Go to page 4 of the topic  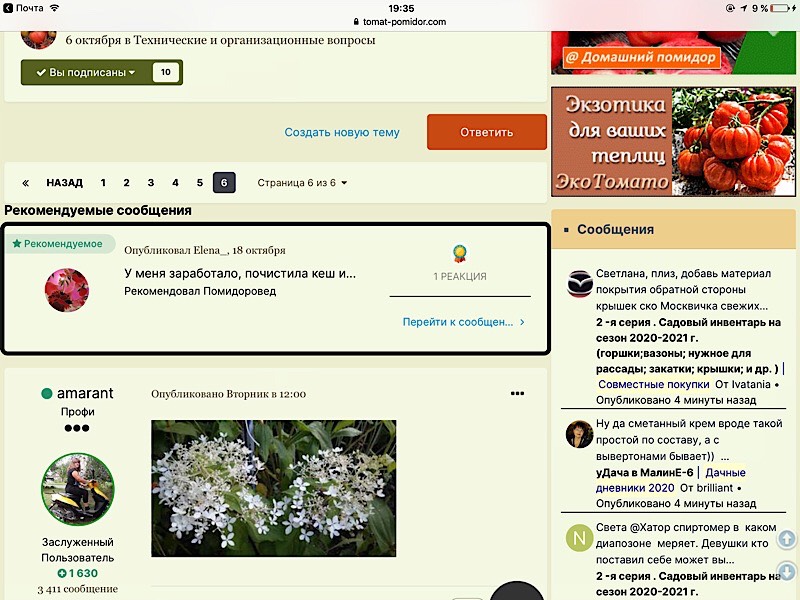coord(176,183)
